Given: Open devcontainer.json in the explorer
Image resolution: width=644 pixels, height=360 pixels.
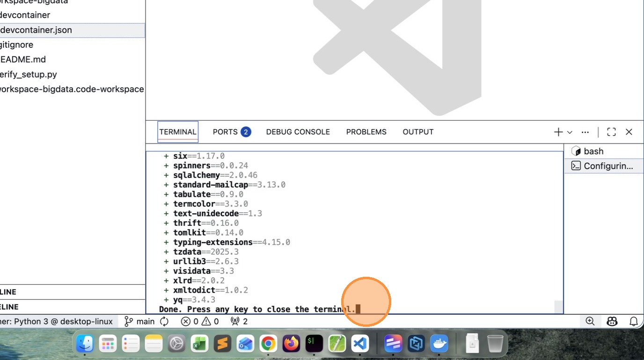Looking at the screenshot, I should point(73,30).
